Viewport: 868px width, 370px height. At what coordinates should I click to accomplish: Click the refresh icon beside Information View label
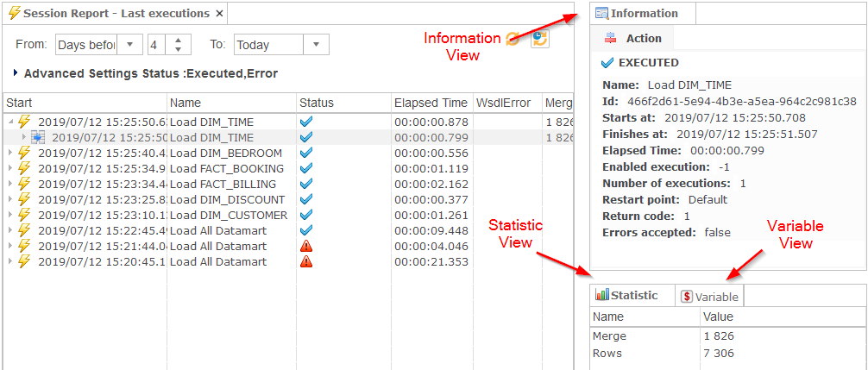tap(513, 38)
